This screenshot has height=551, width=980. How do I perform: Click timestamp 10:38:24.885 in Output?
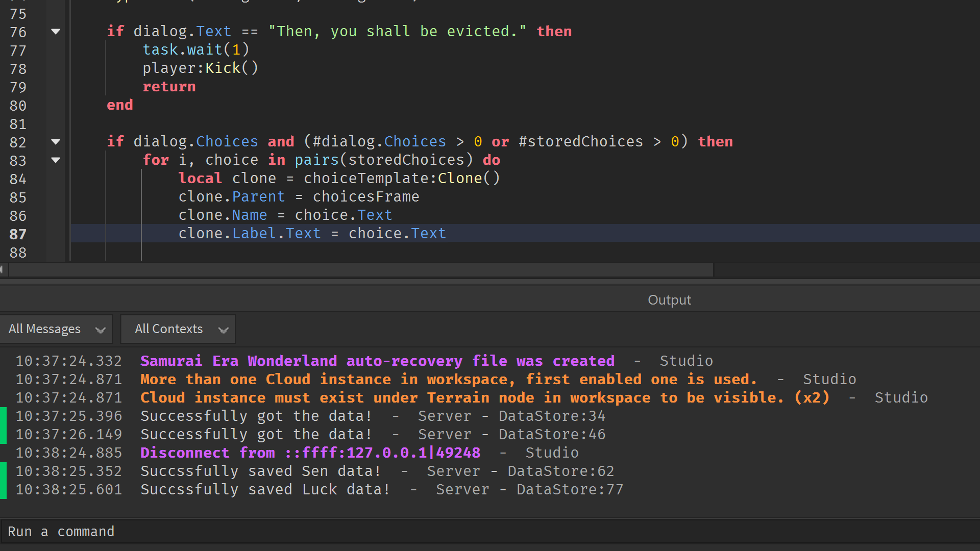point(69,452)
